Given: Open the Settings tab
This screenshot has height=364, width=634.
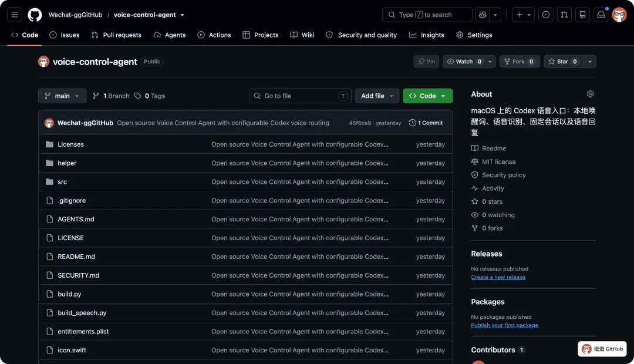Looking at the screenshot, I should point(474,35).
